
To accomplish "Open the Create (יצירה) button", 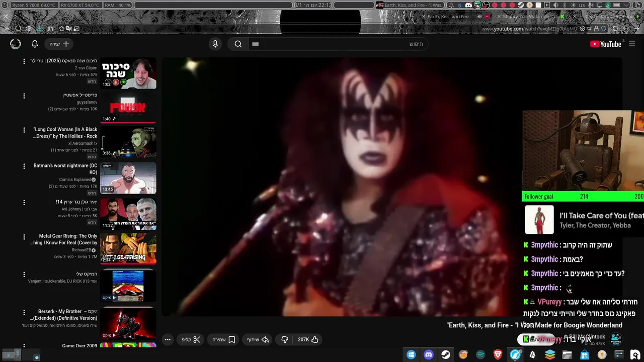I will (59, 44).
